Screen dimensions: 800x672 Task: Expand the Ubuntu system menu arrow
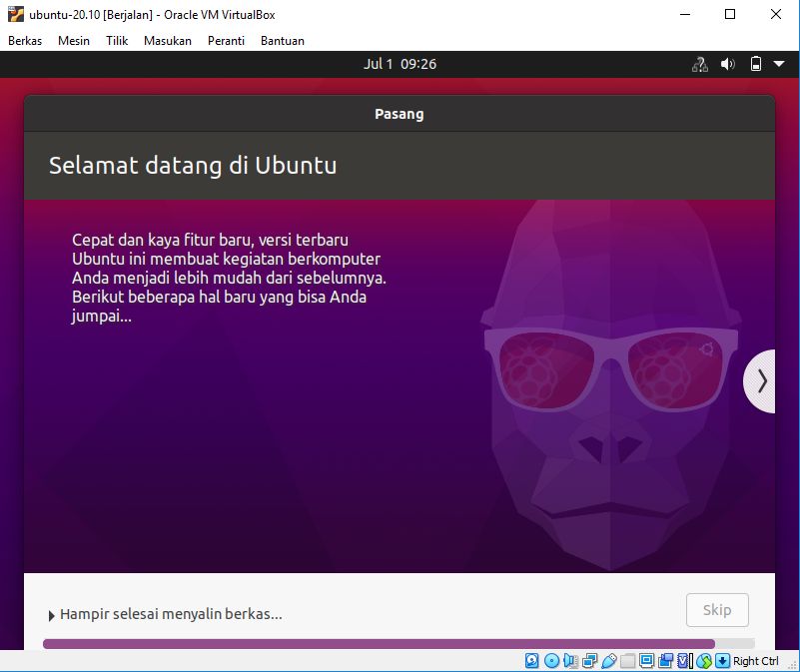(779, 64)
